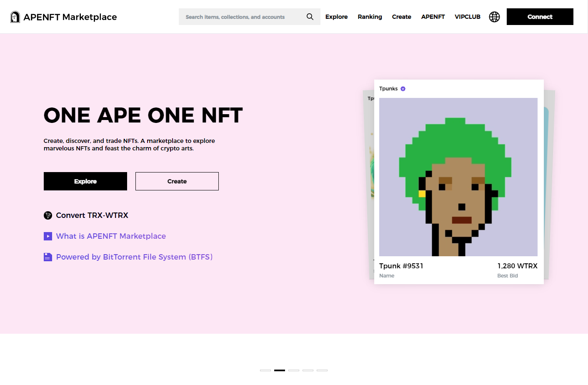
Task: Go to VIPCLUB in the navigation
Action: pos(467,17)
